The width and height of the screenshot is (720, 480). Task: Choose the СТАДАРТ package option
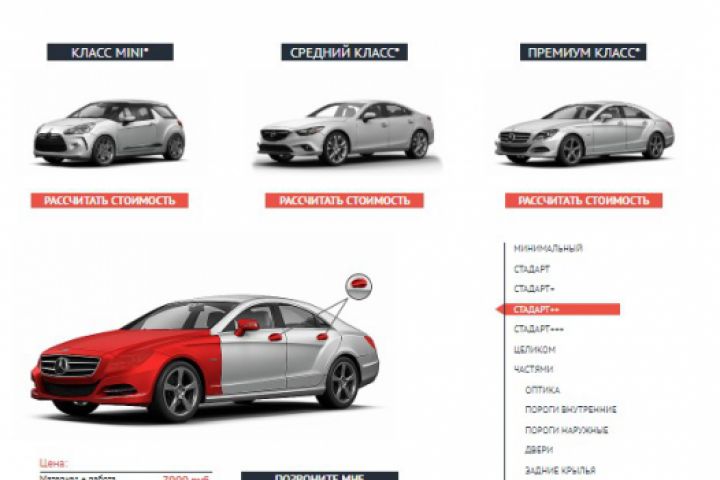[532, 269]
